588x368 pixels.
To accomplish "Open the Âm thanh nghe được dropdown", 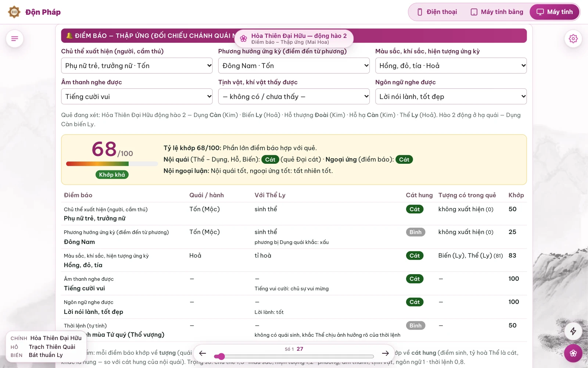I will (137, 96).
